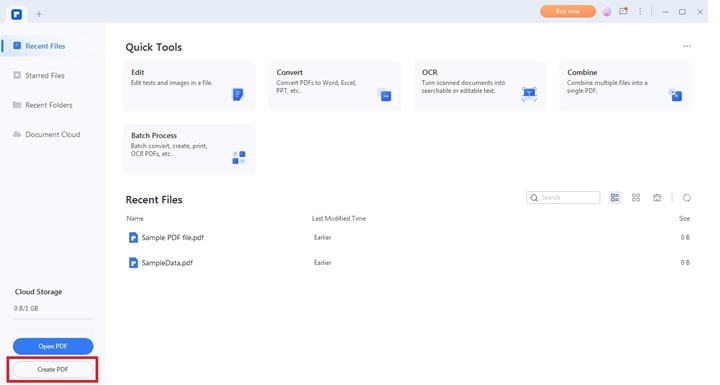
Task: Click the Create PDF button
Action: (x=53, y=369)
